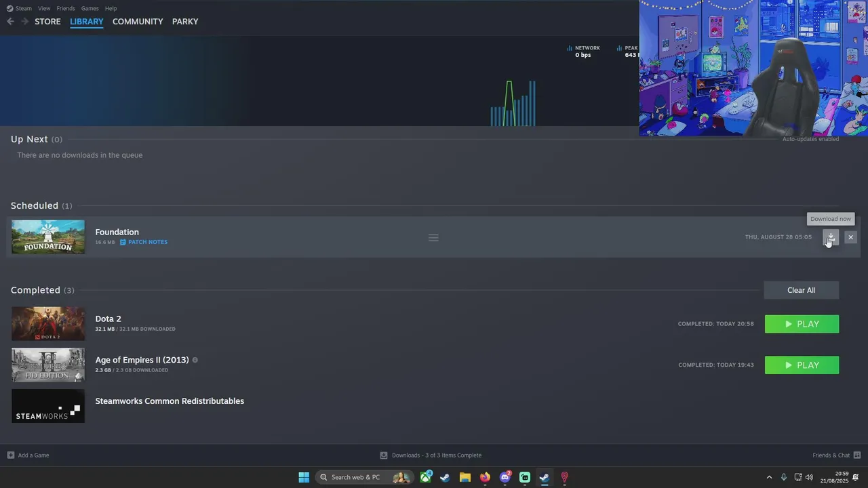Open the Games menu
The height and width of the screenshot is (488, 868).
[x=90, y=8]
